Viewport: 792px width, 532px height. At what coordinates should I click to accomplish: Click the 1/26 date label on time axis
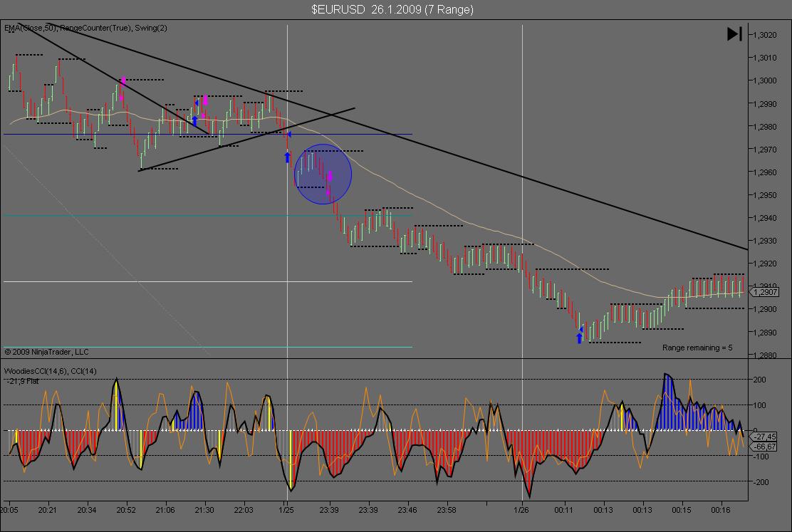(x=521, y=510)
